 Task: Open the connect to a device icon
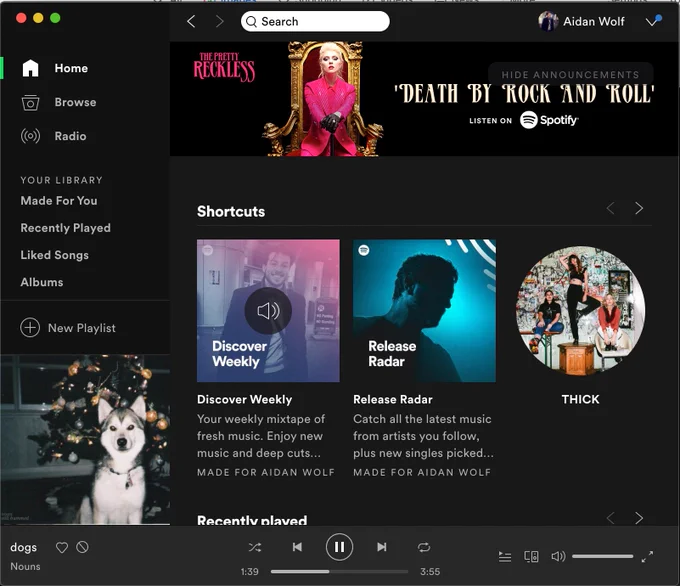(531, 557)
